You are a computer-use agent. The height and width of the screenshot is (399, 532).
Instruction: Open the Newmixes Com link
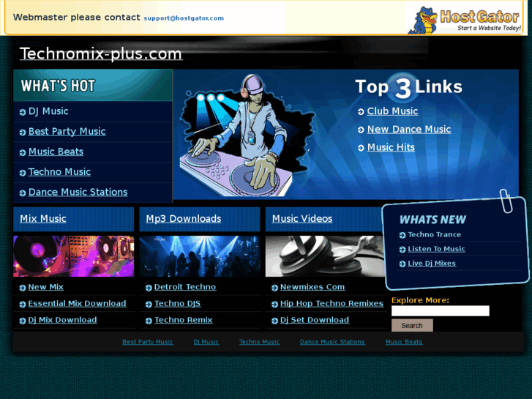point(312,287)
